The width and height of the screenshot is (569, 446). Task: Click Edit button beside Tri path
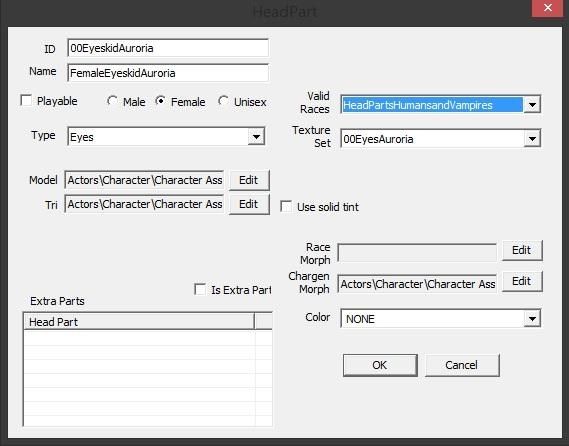tap(249, 204)
